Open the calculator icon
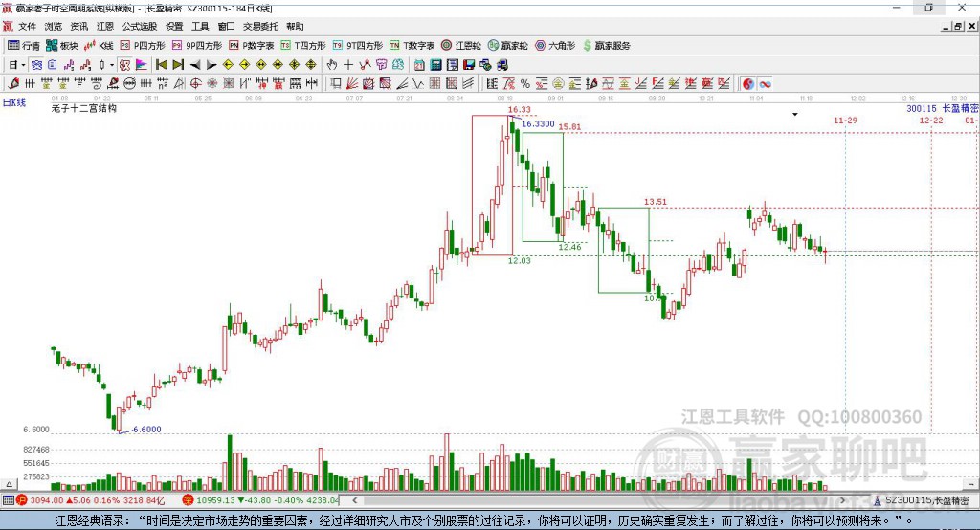The height and width of the screenshot is (530, 980). click(x=435, y=65)
